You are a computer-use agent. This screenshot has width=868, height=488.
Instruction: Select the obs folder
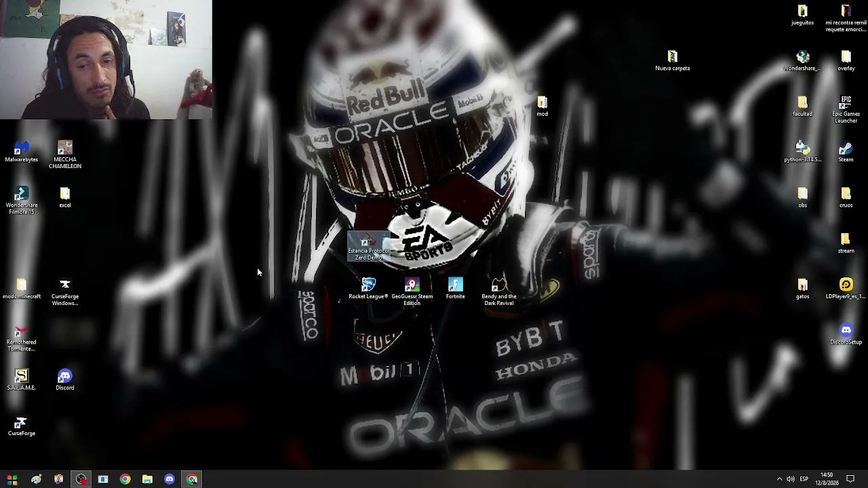pos(803,197)
